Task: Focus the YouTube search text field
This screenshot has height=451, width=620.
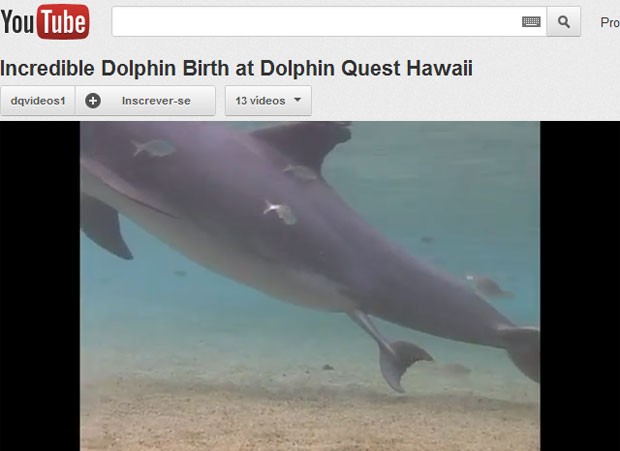Action: 316,22
